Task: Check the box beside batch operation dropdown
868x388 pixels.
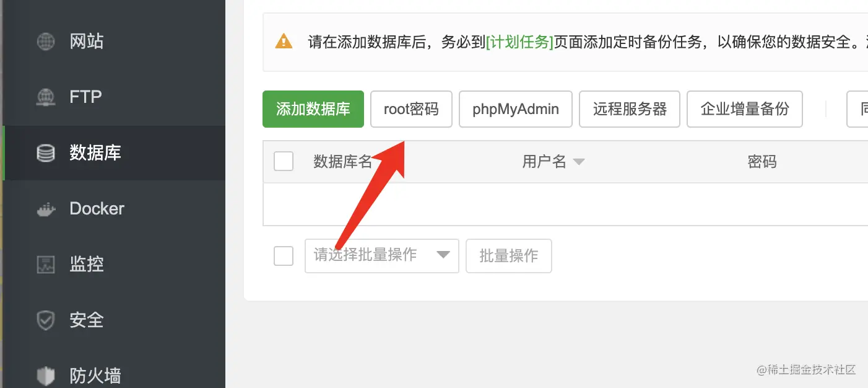Action: 284,255
